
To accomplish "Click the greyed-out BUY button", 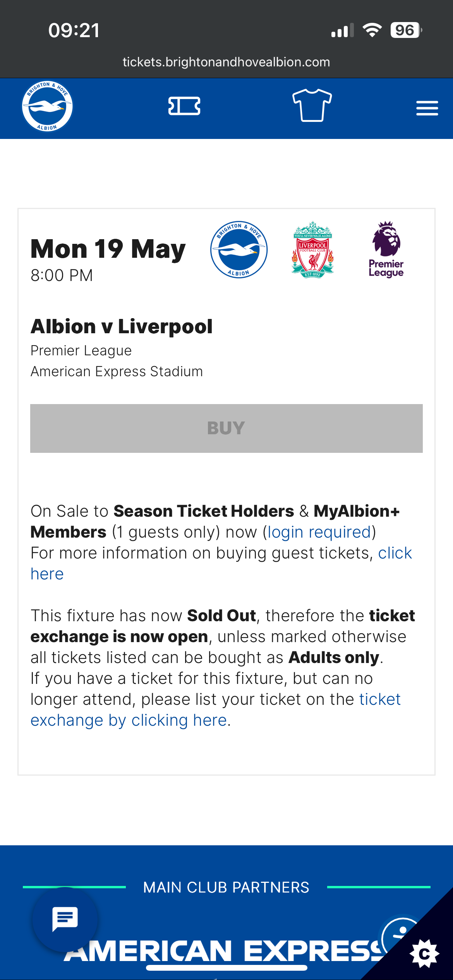I will (x=226, y=428).
